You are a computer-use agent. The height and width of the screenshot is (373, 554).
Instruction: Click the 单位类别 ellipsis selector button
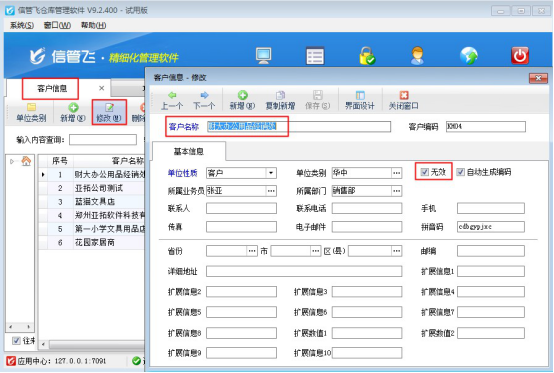396,173
